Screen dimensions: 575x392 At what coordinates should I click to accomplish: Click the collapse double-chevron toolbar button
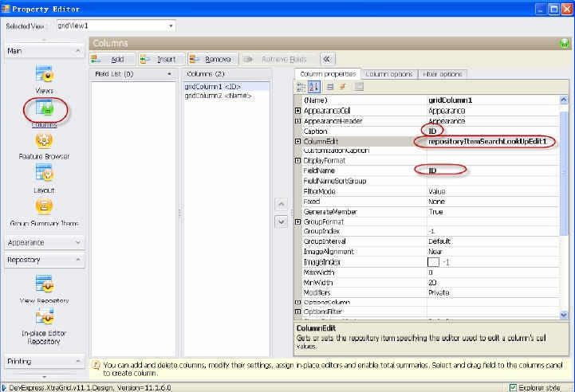click(327, 59)
